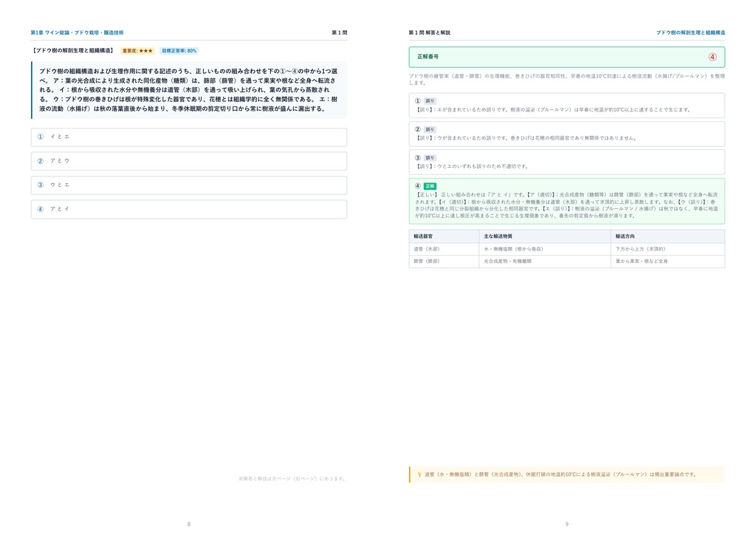Image resolution: width=756 pixels, height=535 pixels.
Task: Click the 道管（木部） table cell
Action: [x=444, y=249]
